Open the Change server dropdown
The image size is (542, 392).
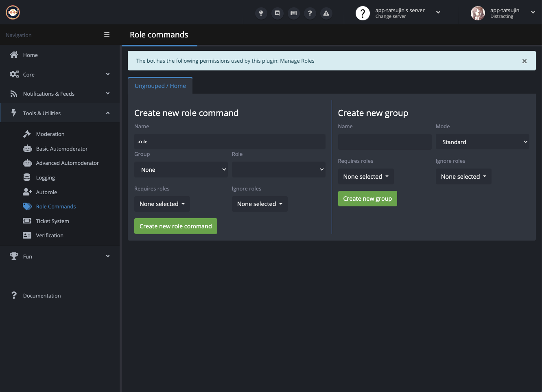399,13
